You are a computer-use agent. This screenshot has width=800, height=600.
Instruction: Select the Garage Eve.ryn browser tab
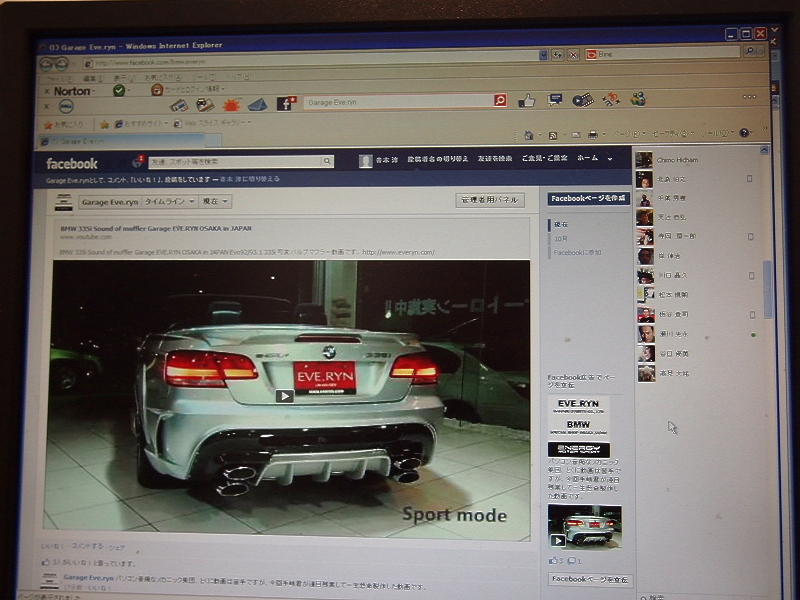(122, 141)
